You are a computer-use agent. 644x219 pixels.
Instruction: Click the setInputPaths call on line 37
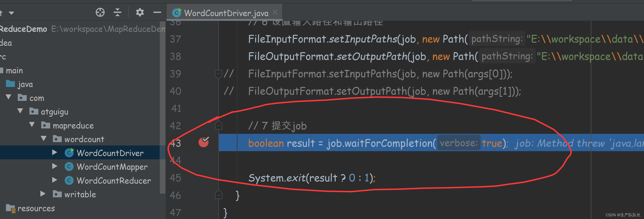coord(363,39)
